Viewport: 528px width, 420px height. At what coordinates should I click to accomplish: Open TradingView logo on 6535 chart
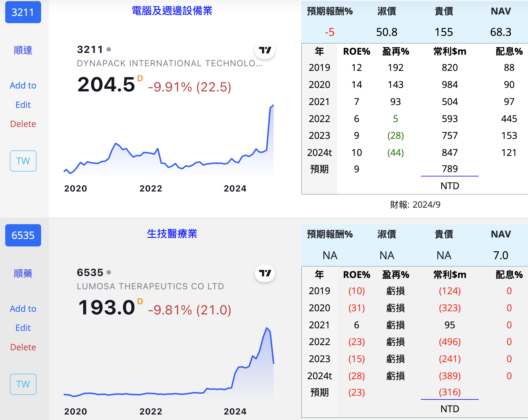click(265, 273)
